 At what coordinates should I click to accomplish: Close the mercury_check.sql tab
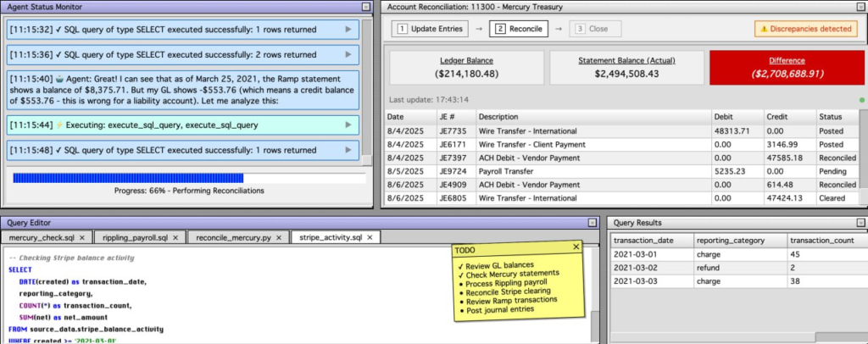(x=81, y=238)
